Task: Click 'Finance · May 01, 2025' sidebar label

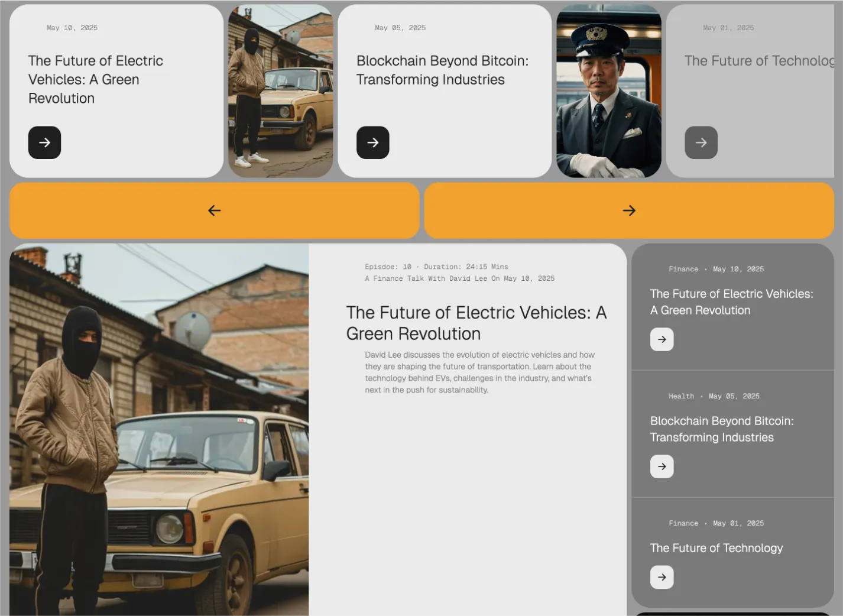Action: point(716,523)
